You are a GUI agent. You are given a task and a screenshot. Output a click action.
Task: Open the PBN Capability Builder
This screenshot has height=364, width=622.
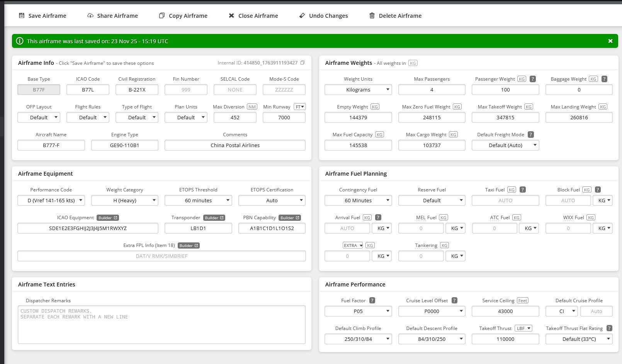[290, 218]
